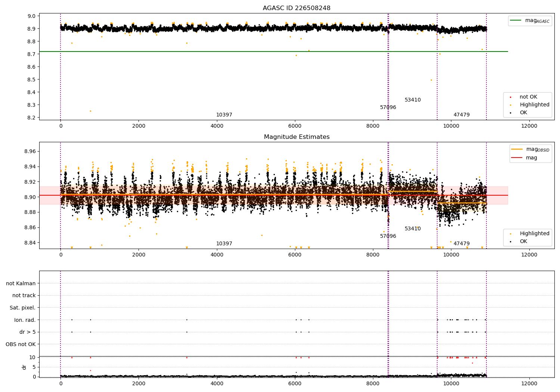The height and width of the screenshot is (392, 560).
Task: Click the 10 tick on dr axis
Action: click(33, 357)
